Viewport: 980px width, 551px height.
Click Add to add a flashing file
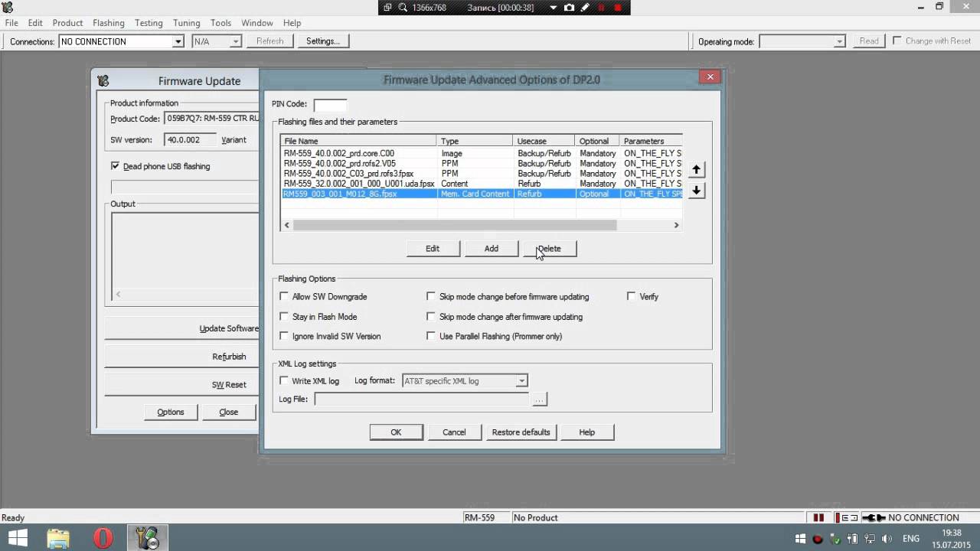(x=492, y=249)
